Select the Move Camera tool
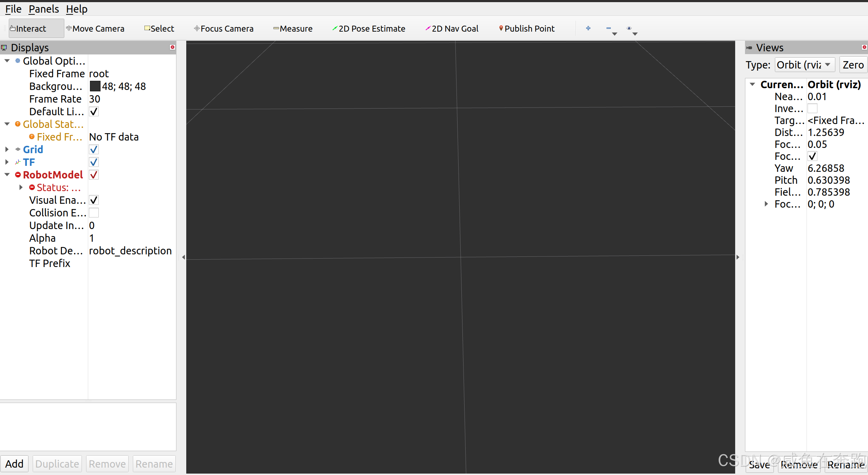Image resolution: width=868 pixels, height=475 pixels. click(95, 28)
